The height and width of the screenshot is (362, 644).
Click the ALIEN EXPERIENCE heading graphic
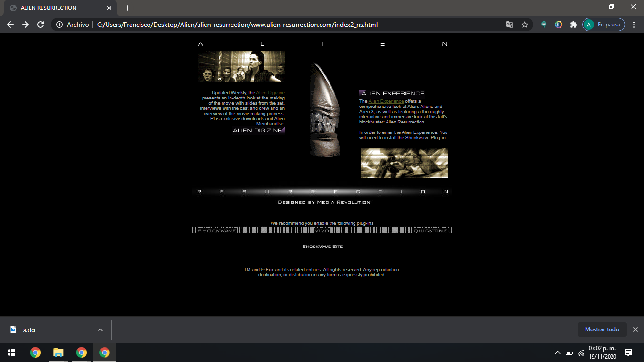(x=392, y=93)
